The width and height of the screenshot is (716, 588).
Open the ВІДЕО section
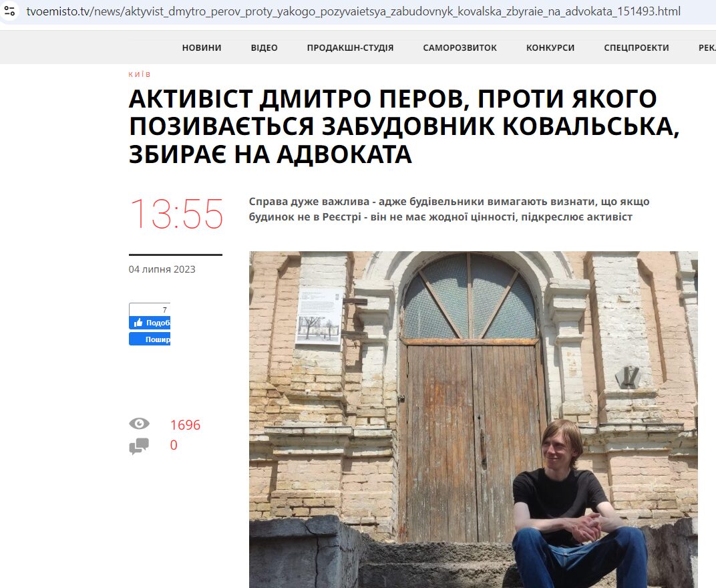[264, 47]
